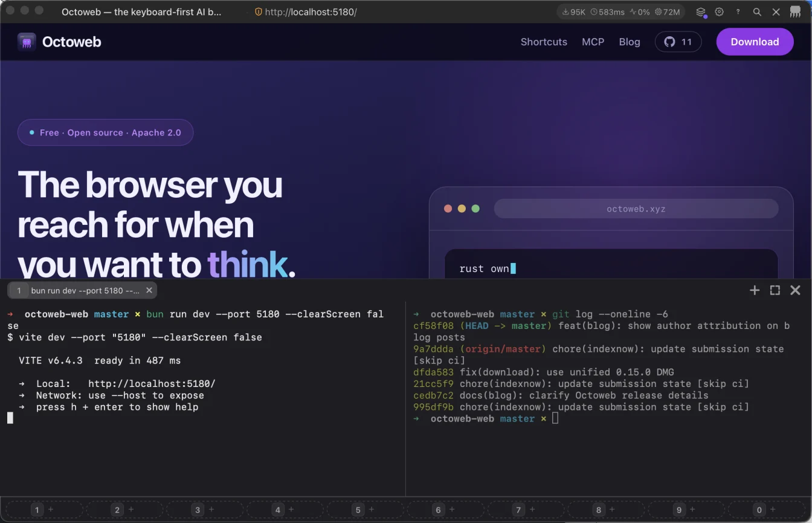Click empty tab slot 7 at the bottom
812x523 pixels.
526,510
